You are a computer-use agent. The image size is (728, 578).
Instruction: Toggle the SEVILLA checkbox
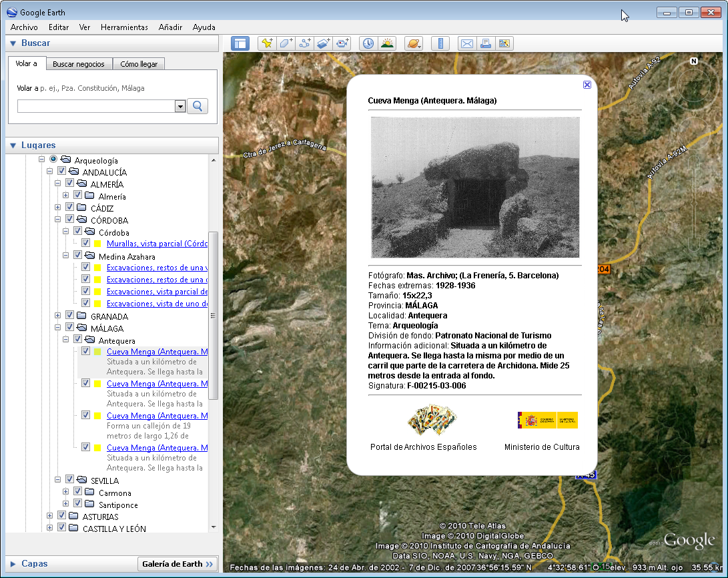pos(69,480)
